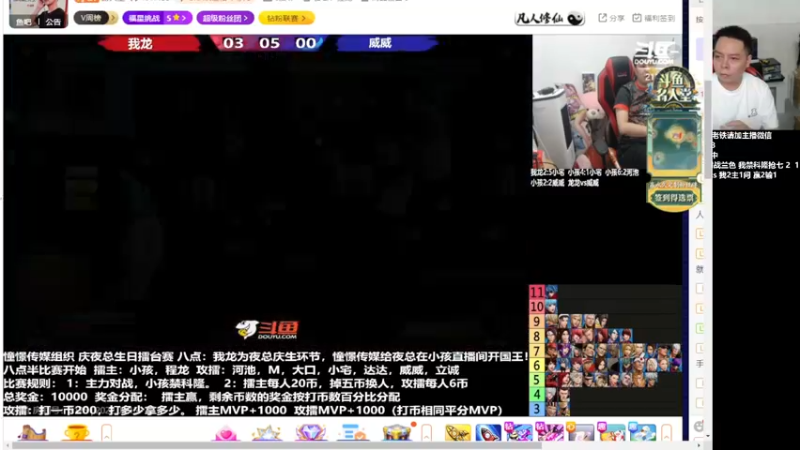Expand the arrow at gift bar end

pyautogui.click(x=666, y=433)
